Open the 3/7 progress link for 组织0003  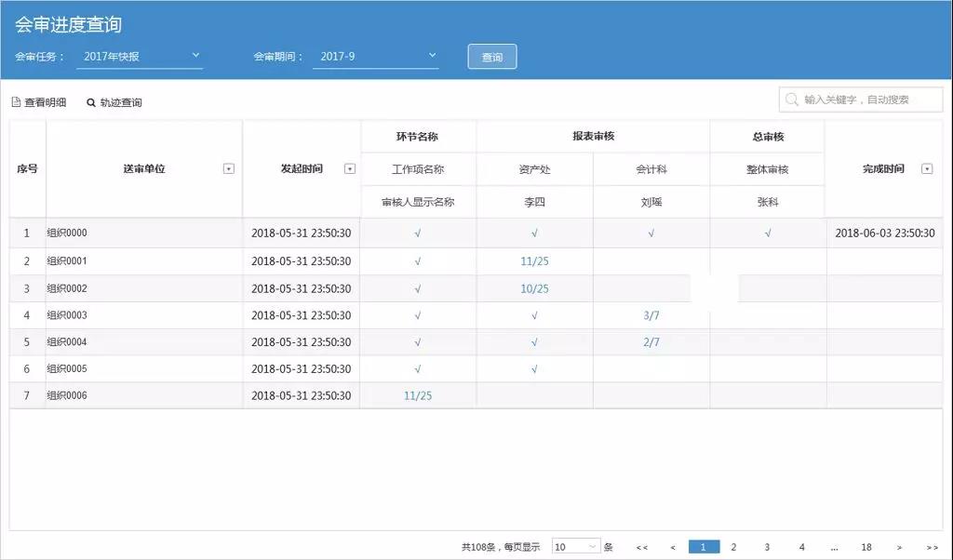(650, 314)
